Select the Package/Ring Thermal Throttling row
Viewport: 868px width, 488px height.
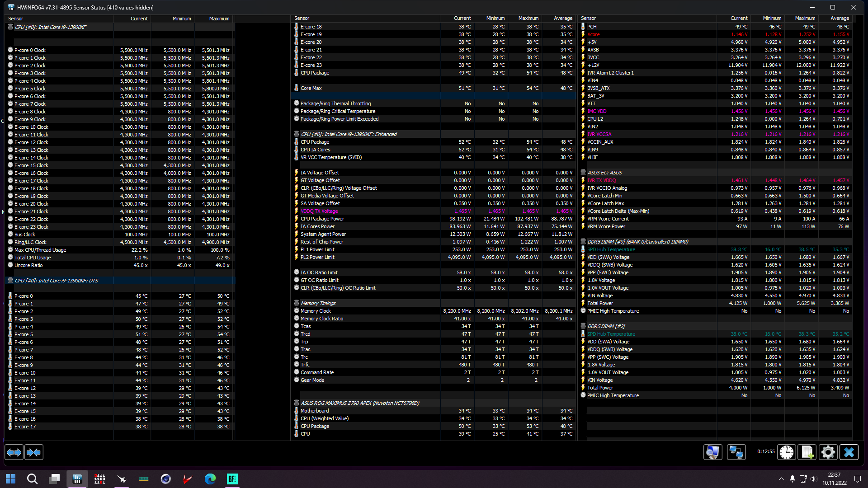pyautogui.click(x=434, y=103)
